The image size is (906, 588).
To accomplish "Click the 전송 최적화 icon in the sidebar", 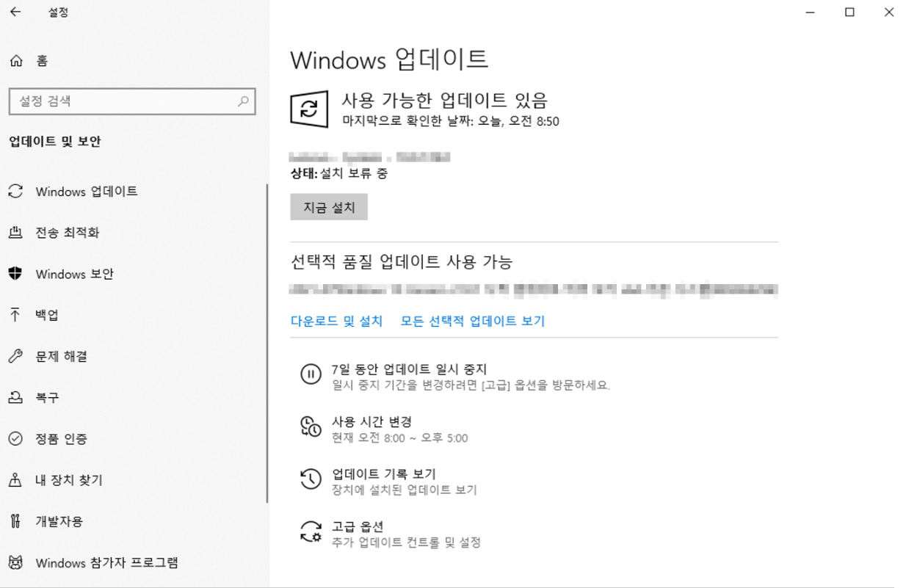I will [x=15, y=233].
